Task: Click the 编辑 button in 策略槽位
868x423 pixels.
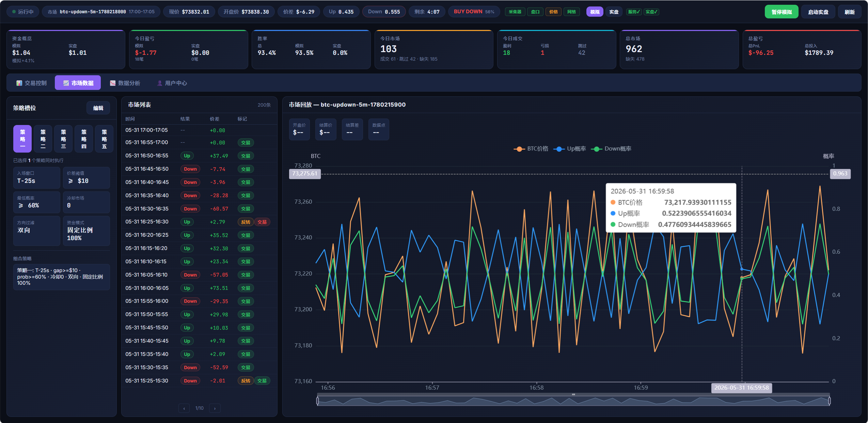Action: 98,108
